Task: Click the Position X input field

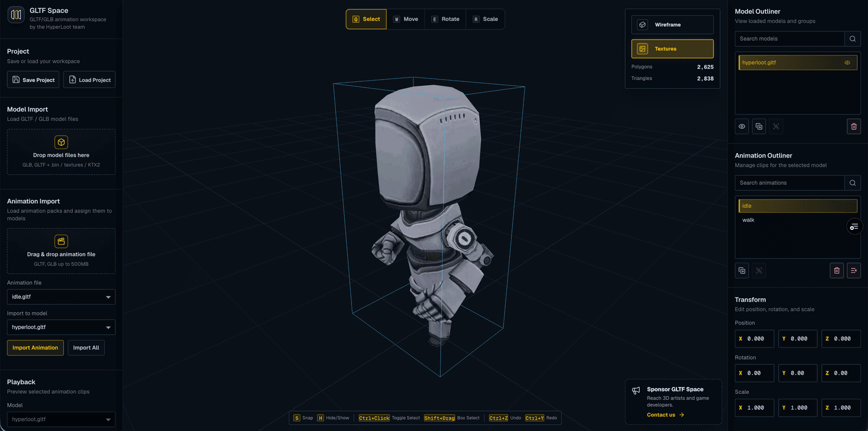Action: (x=754, y=338)
